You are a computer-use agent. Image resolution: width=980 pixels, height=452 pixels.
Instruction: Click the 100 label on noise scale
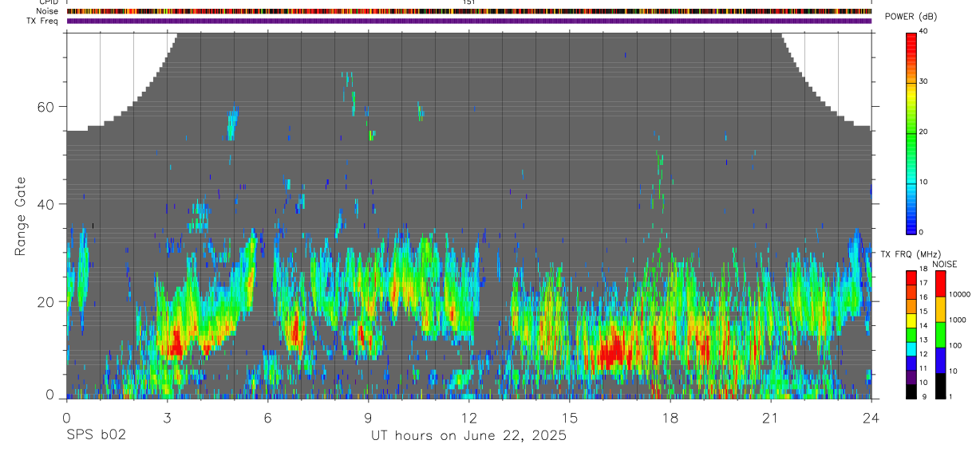point(955,345)
